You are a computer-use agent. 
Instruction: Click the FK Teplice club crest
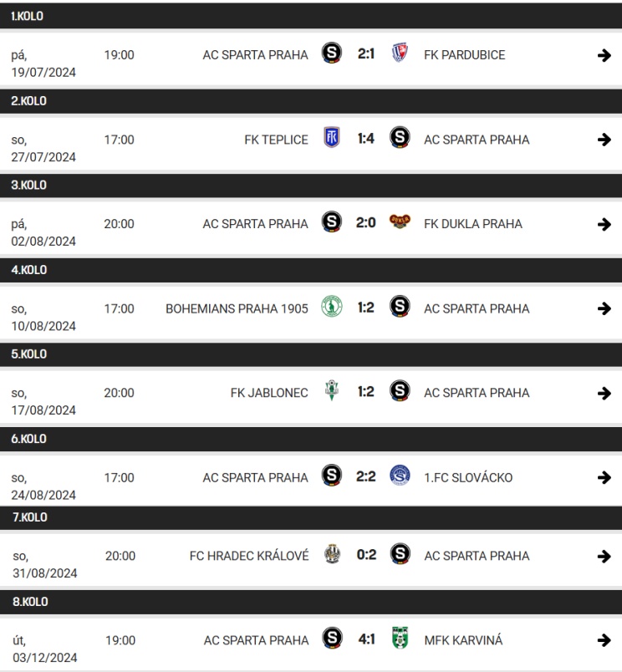(332, 140)
